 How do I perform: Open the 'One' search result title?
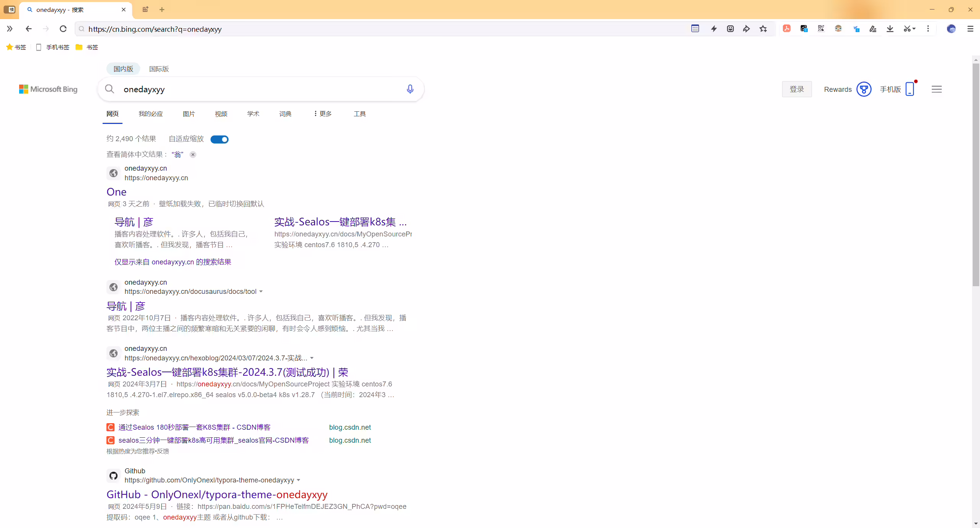[116, 192]
